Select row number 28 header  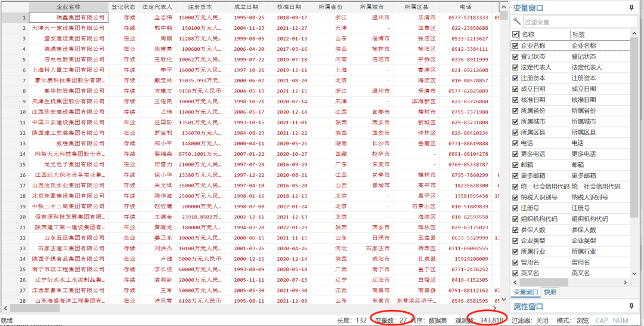(x=14, y=301)
